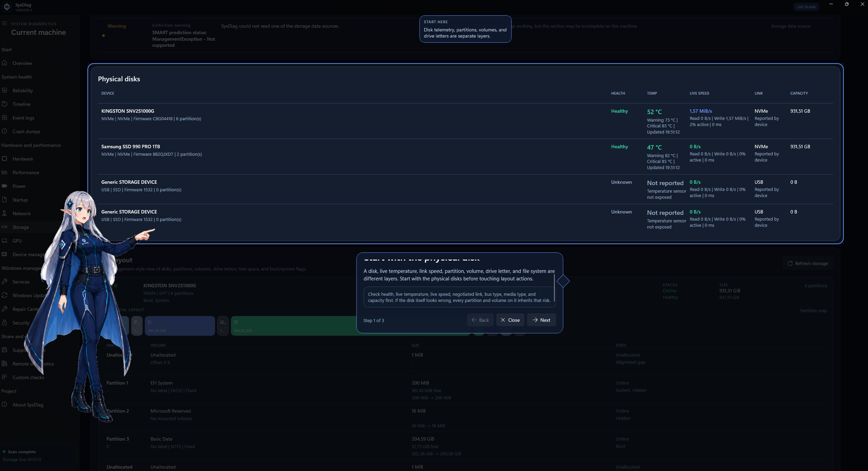Screen dimensions: 868x471
Task: Click the Repair Center tool icon
Action: click(x=4, y=309)
